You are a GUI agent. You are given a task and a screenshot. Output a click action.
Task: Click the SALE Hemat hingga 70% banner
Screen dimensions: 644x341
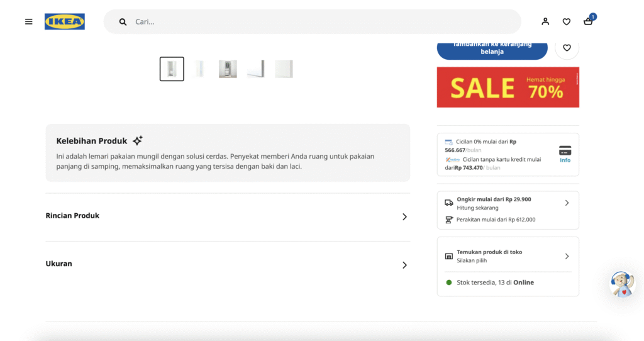(x=508, y=87)
